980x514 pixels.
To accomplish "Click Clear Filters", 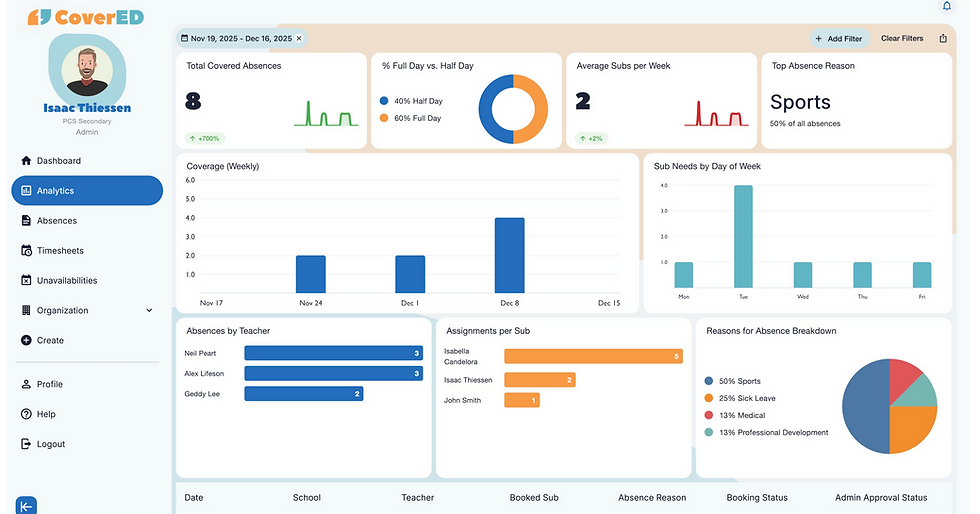I will point(902,38).
